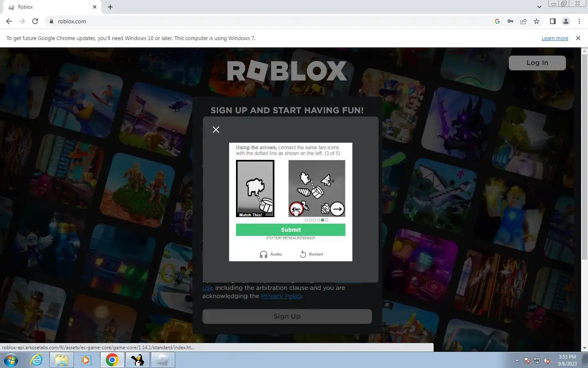Submit the captcha answer

[x=291, y=230]
